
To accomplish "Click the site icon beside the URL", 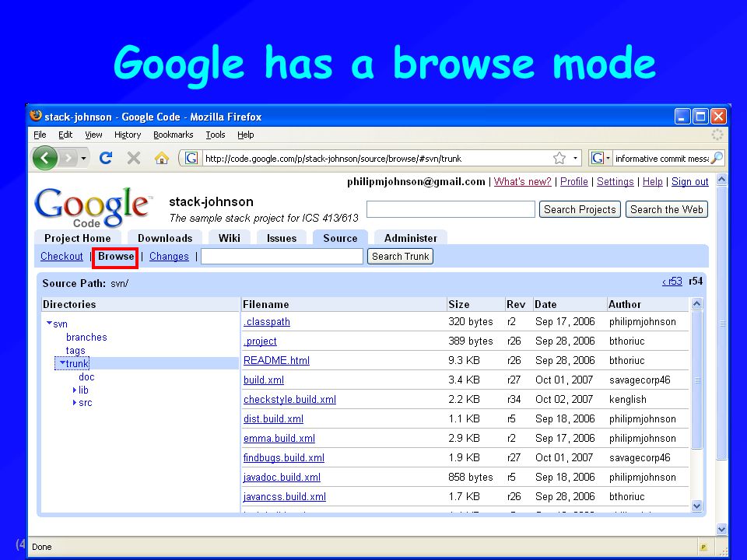I will pyautogui.click(x=191, y=158).
